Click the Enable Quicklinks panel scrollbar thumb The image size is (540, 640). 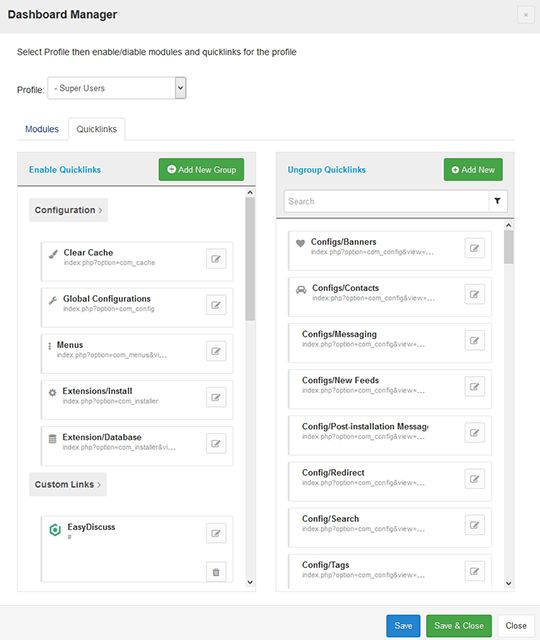click(x=250, y=259)
